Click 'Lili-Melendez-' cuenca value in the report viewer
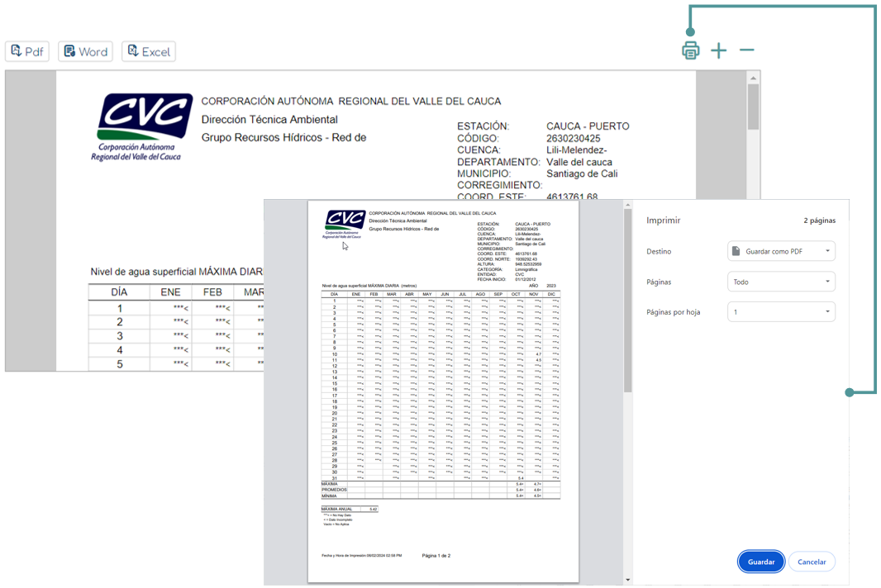Image resolution: width=881 pixels, height=588 pixels. (x=577, y=150)
